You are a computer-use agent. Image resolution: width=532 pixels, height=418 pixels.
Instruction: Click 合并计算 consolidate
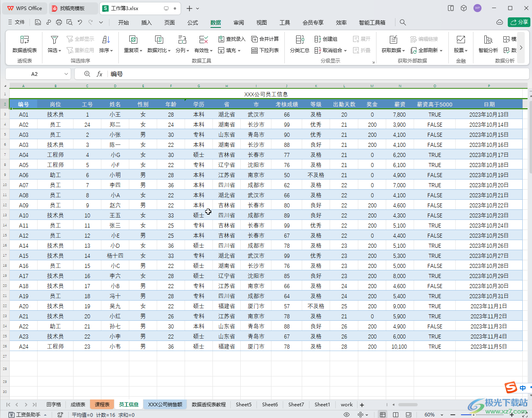coord(265,39)
